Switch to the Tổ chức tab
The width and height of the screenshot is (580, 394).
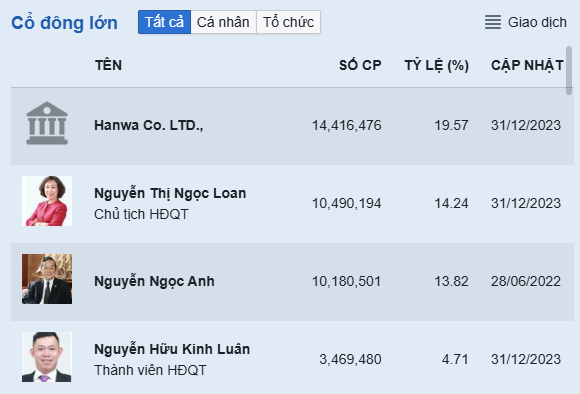(288, 22)
